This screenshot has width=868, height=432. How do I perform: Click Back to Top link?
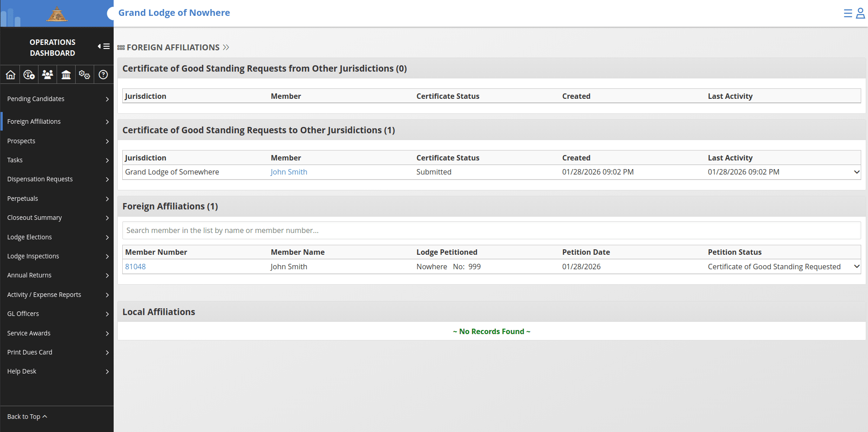(27, 417)
